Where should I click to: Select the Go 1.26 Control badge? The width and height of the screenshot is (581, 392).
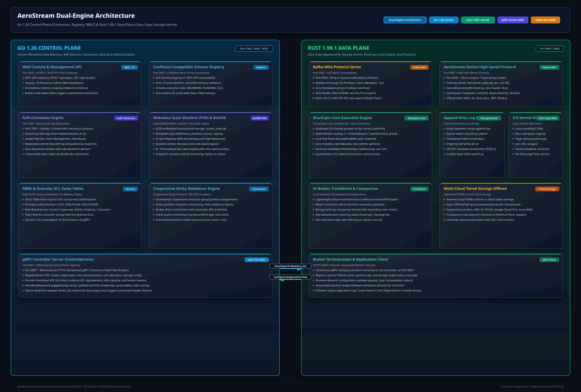[x=444, y=20]
